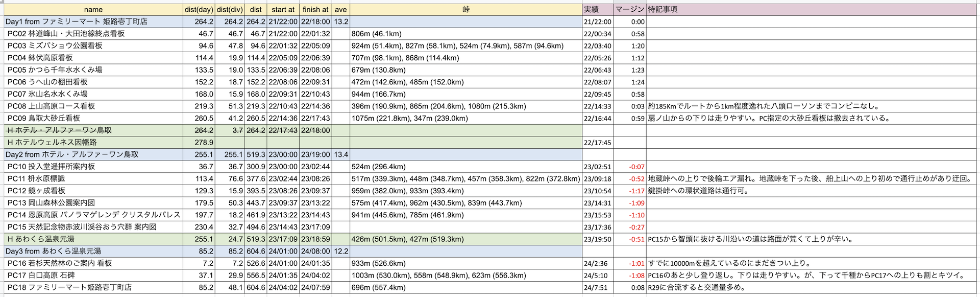Viewport: 980px width, 297px height.
Task: Select the struck-through H ホテル・アルファーワン鳥取 cell
Action: [x=93, y=130]
